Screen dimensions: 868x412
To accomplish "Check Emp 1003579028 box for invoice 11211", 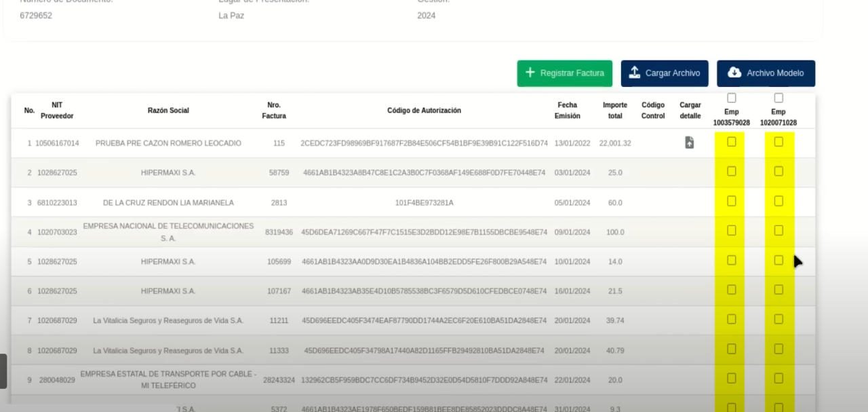I will pyautogui.click(x=731, y=319).
